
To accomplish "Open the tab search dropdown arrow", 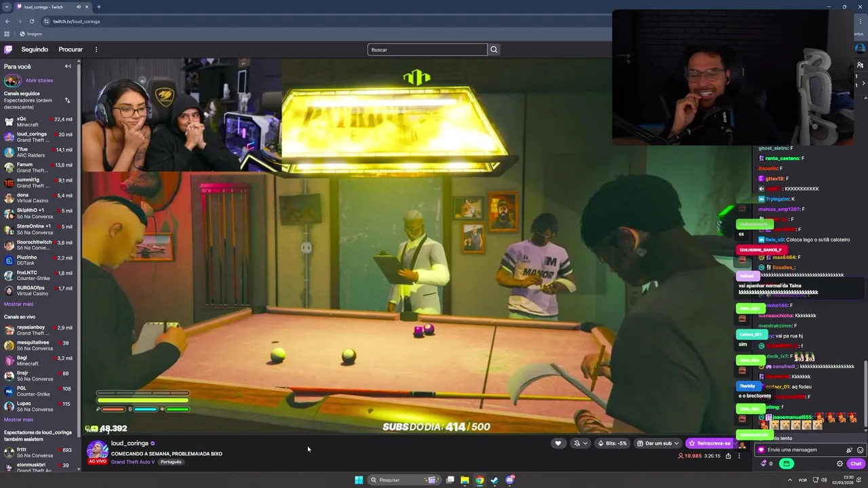I will coord(7,7).
